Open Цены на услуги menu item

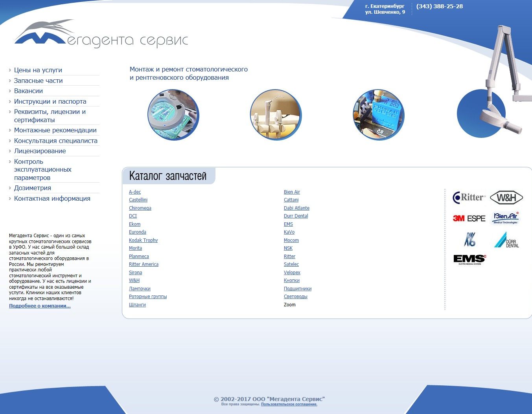click(x=38, y=70)
